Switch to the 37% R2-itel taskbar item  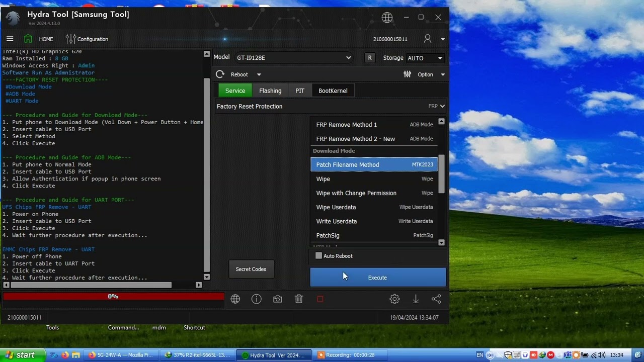click(x=198, y=355)
